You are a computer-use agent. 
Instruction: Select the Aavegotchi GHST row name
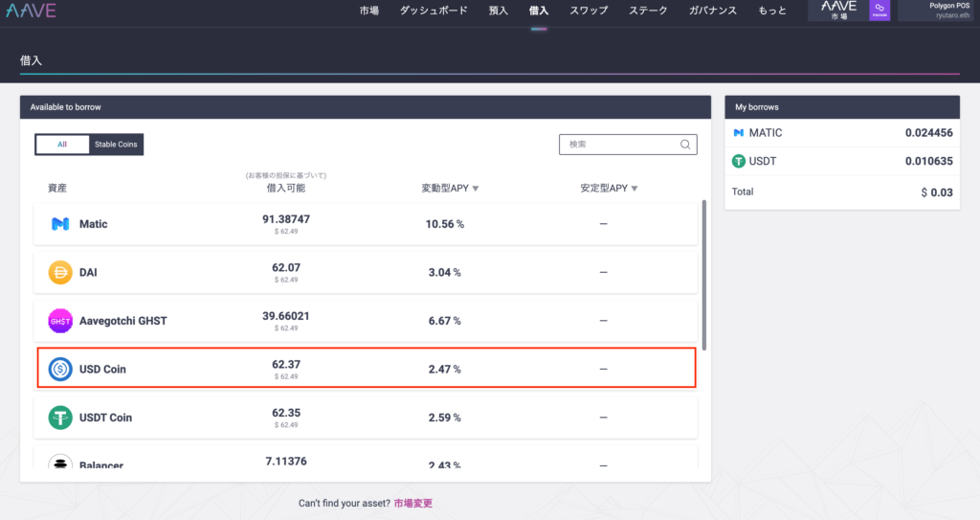[x=123, y=321]
